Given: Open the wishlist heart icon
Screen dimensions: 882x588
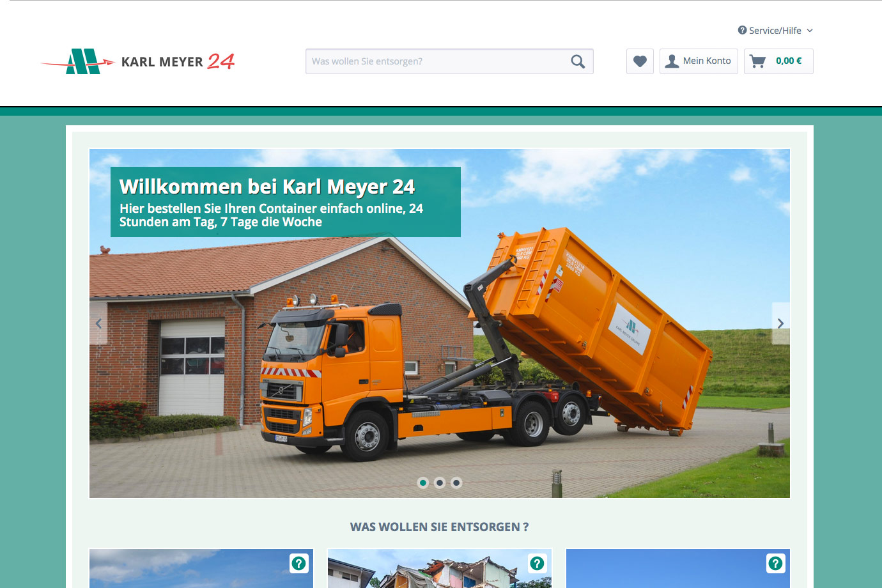Looking at the screenshot, I should 640,61.
